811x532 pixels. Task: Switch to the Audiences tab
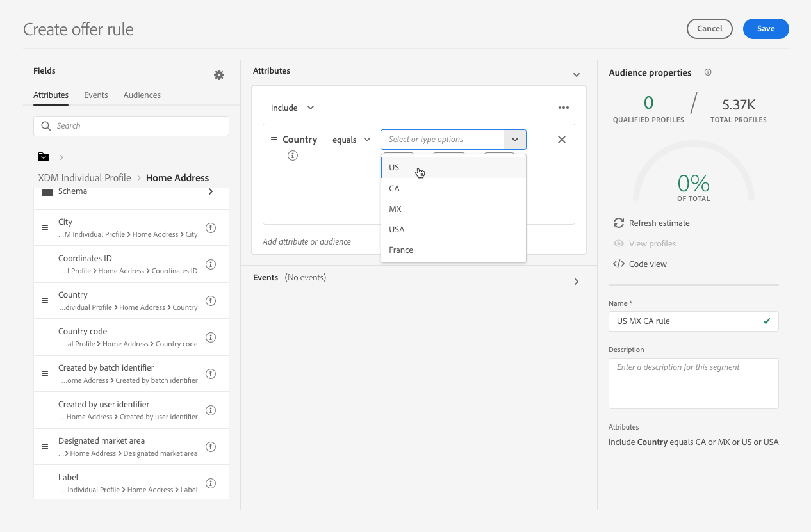coord(142,95)
